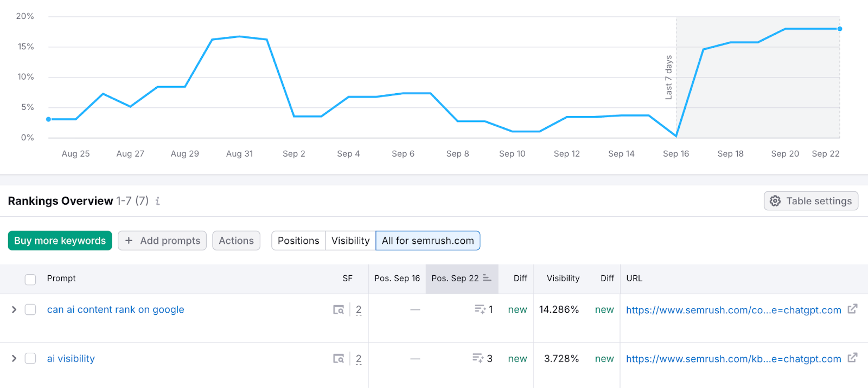Open Table settings
The height and width of the screenshot is (388, 868).
point(811,201)
